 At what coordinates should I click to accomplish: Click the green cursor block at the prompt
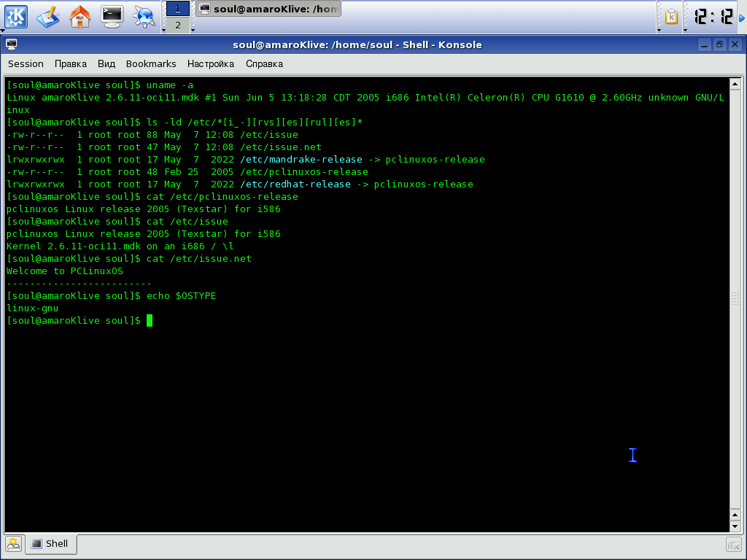tap(150, 321)
